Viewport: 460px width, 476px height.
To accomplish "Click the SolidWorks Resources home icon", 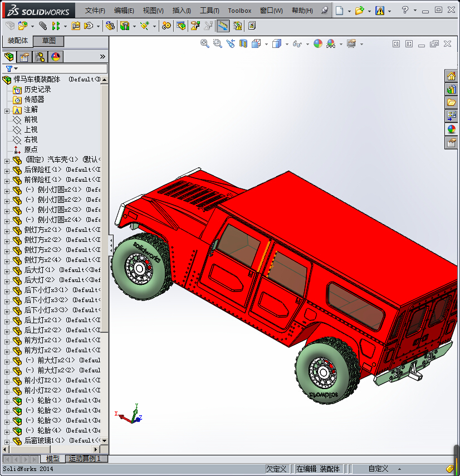I will [451, 76].
